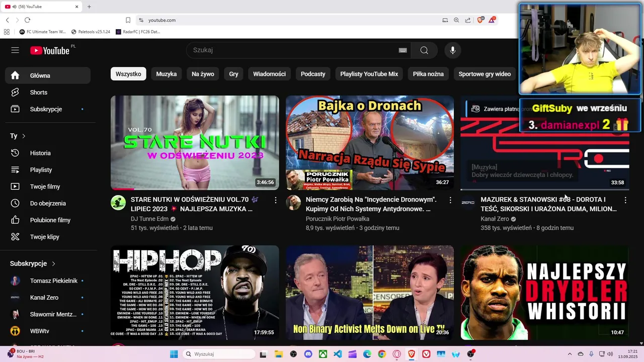Open the on-screen keyboard in the search box
Image resolution: width=644 pixels, height=362 pixels.
pyautogui.click(x=403, y=50)
